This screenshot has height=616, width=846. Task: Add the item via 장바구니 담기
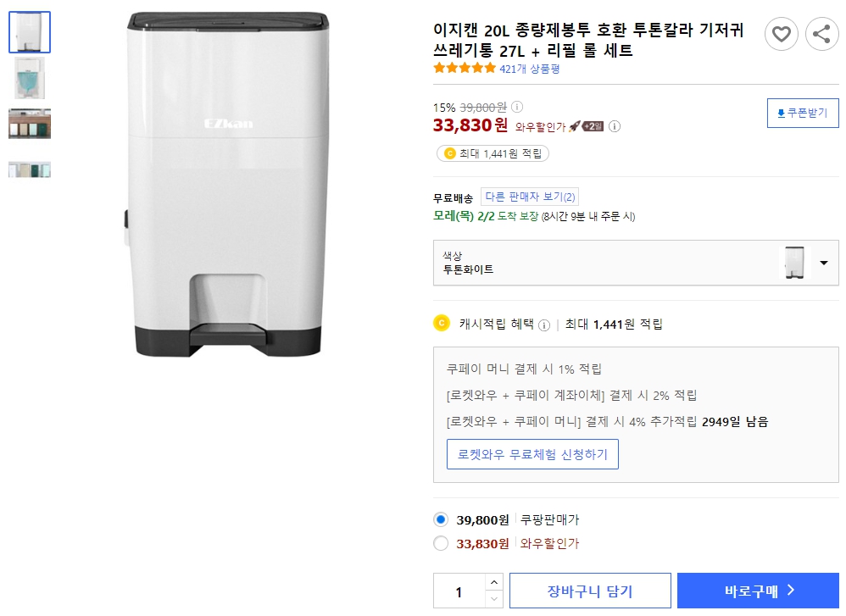(x=590, y=590)
